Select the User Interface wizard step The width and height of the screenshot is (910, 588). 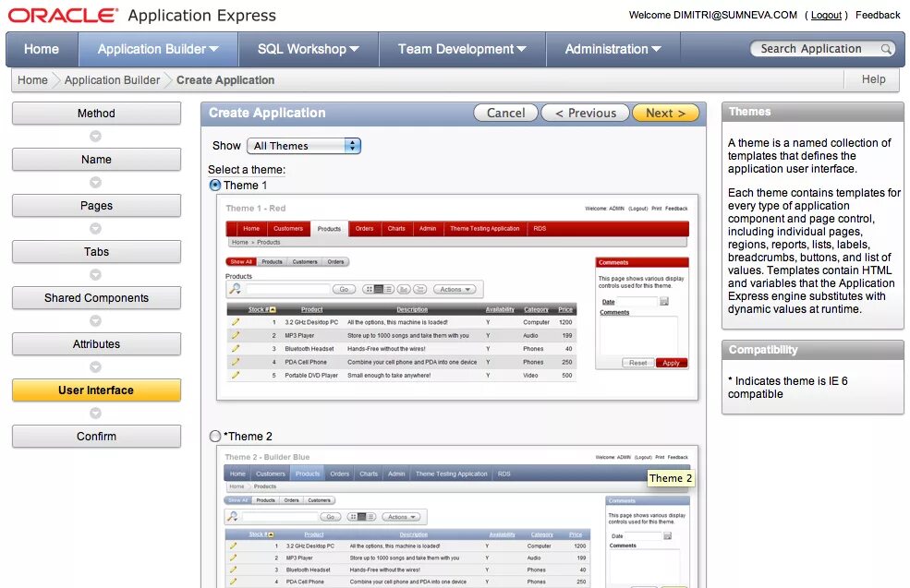pyautogui.click(x=96, y=390)
